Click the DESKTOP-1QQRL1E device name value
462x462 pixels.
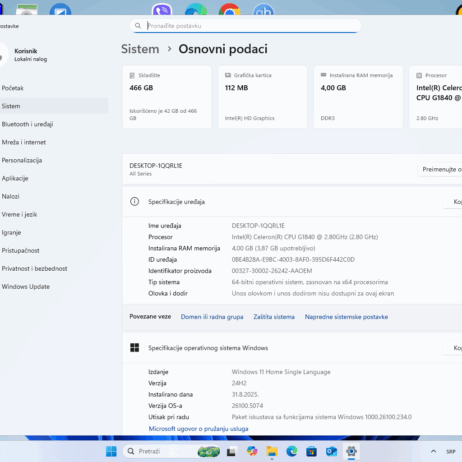click(x=258, y=226)
